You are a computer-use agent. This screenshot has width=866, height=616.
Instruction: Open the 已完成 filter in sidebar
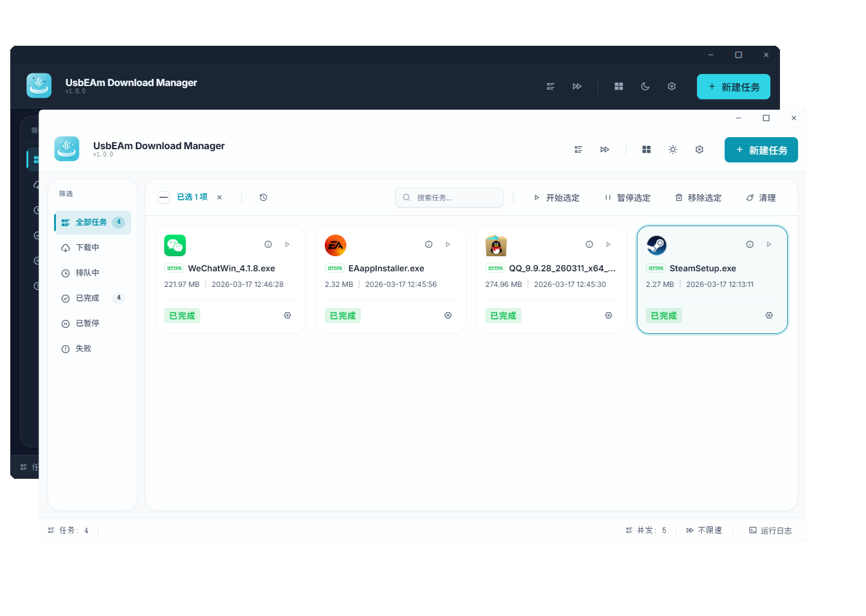[87, 298]
